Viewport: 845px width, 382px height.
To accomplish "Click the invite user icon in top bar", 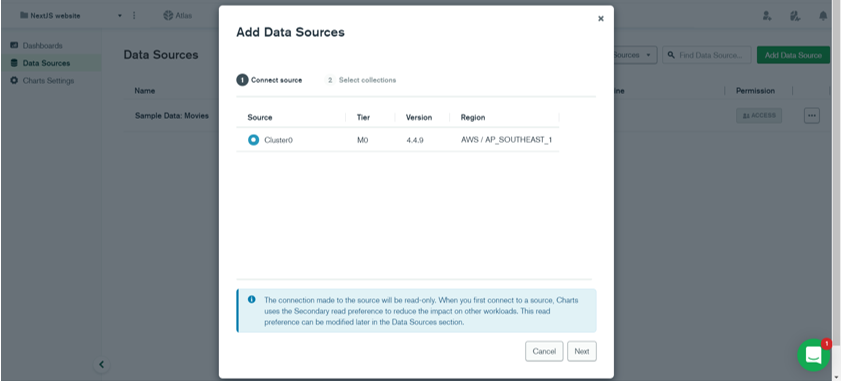I will pyautogui.click(x=767, y=16).
